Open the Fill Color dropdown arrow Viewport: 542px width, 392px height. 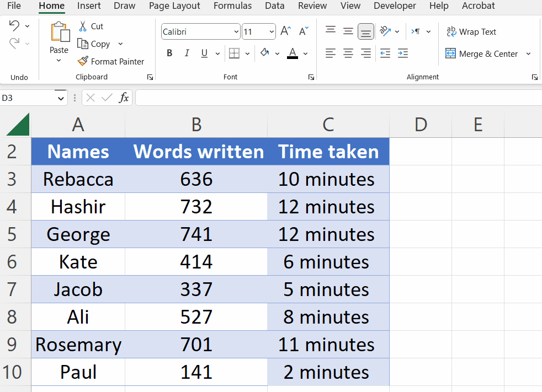(277, 53)
